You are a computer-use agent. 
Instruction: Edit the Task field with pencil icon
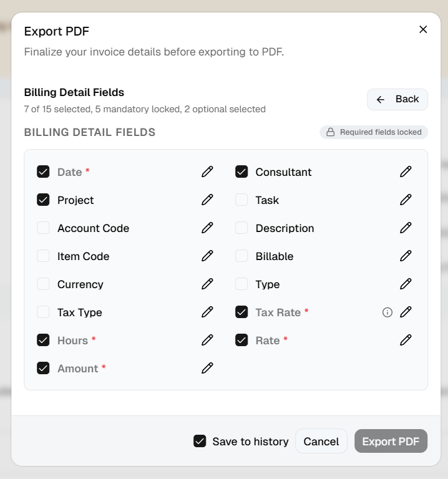[406, 200]
